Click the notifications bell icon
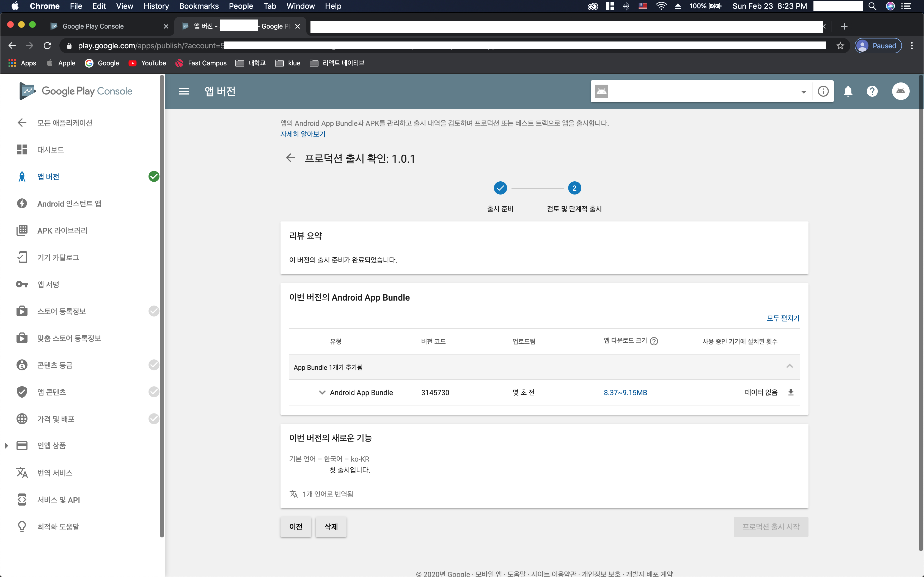Image resolution: width=924 pixels, height=577 pixels. pos(848,91)
